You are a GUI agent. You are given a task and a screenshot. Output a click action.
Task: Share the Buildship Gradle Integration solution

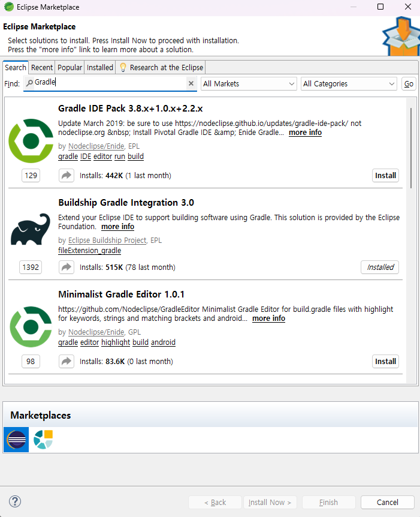pos(67,267)
